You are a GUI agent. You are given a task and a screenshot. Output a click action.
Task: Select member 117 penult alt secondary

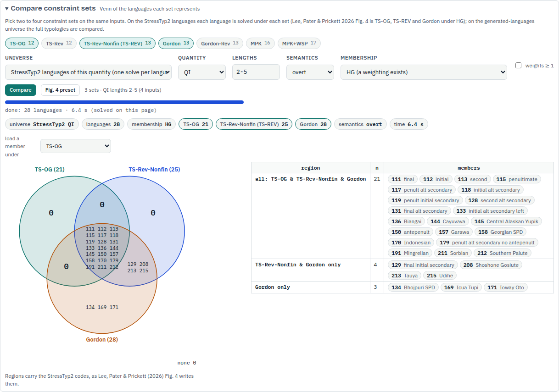(x=422, y=190)
